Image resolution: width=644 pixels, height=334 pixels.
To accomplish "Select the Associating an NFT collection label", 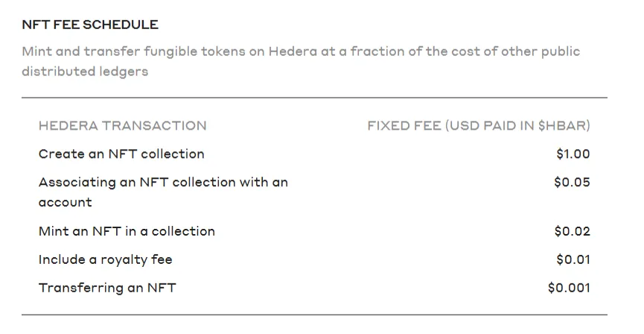I will (163, 182).
